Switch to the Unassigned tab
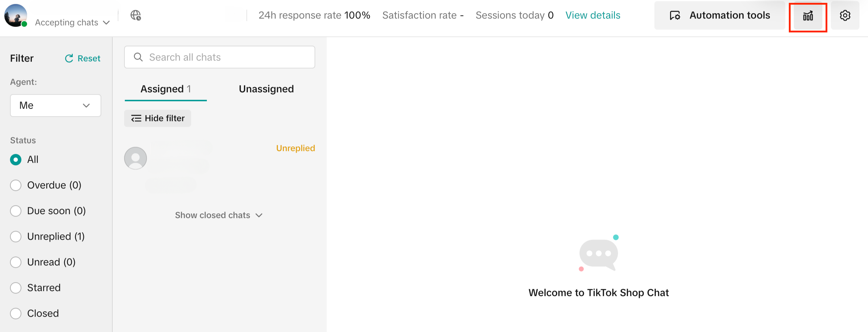Image resolution: width=868 pixels, height=332 pixels. [266, 89]
